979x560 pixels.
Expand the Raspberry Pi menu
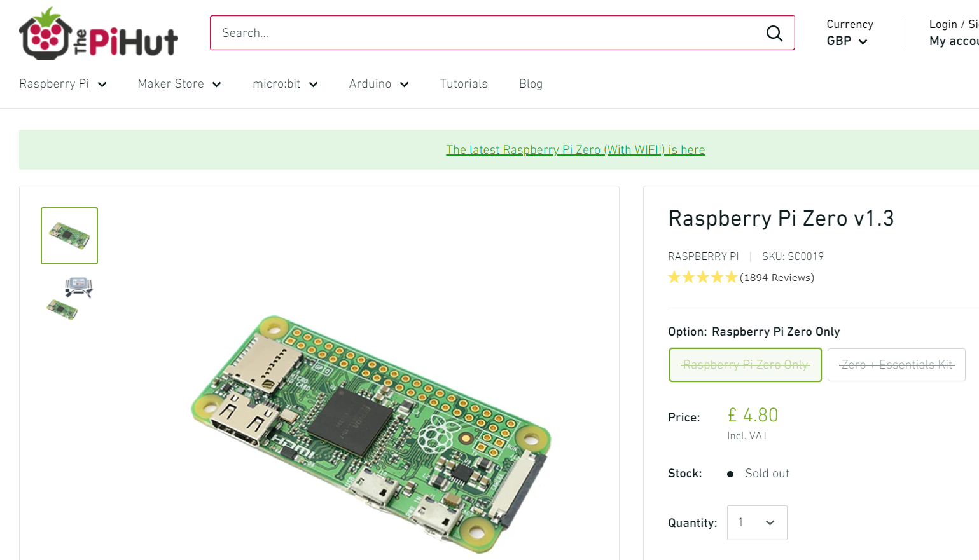pyautogui.click(x=63, y=84)
